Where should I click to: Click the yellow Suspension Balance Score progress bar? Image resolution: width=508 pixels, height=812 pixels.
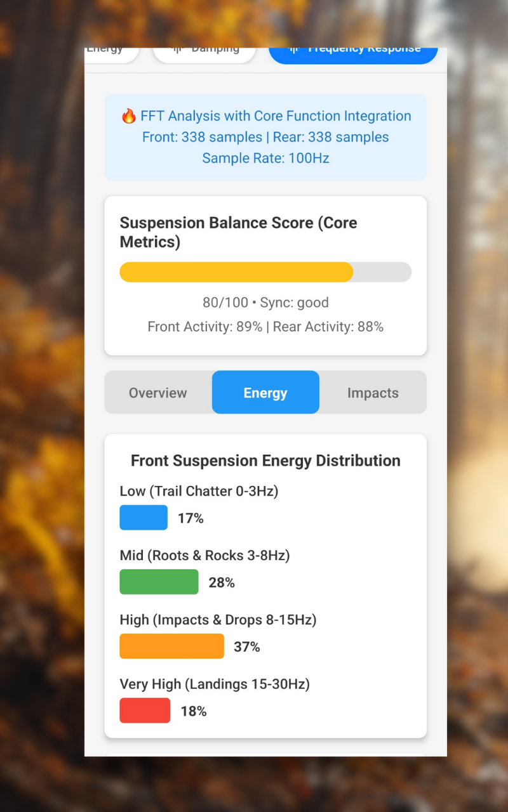[236, 272]
